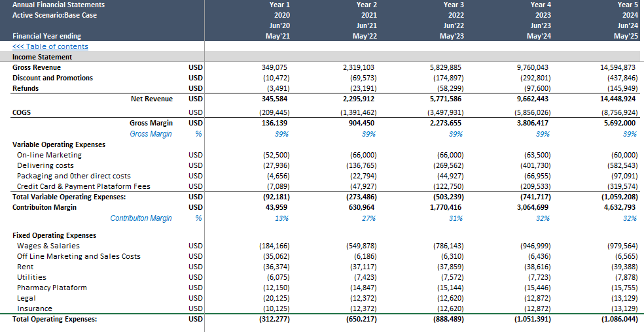Click Active Scenario:Base Case header cell
Image resolution: width=644 pixels, height=332 pixels.
[54, 15]
